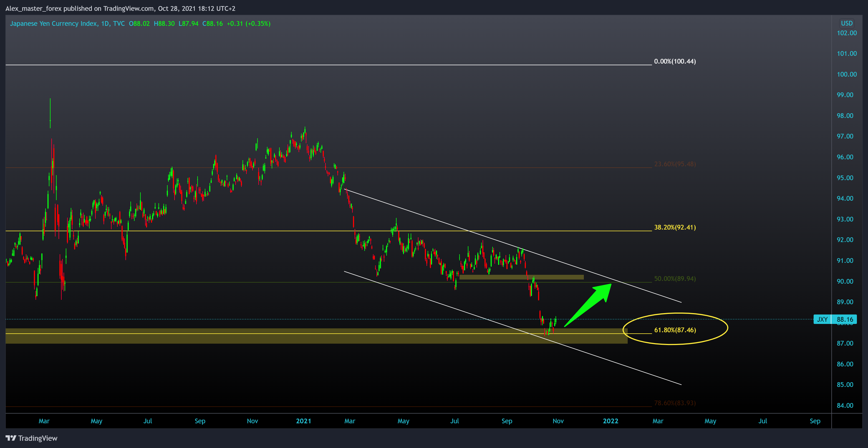This screenshot has height=448, width=868.
Task: Click the JXY ticker price label
Action: coord(822,319)
